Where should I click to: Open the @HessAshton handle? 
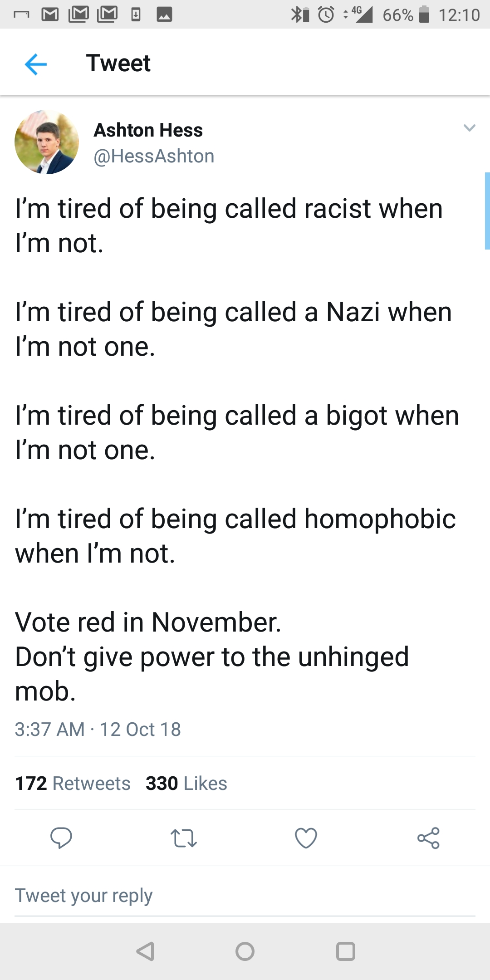click(x=154, y=156)
